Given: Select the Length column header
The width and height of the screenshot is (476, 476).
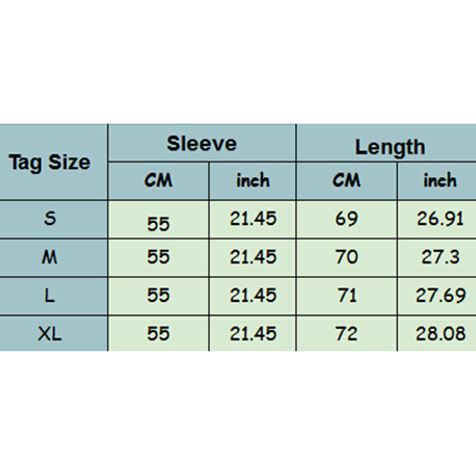Looking at the screenshot, I should [x=390, y=147].
